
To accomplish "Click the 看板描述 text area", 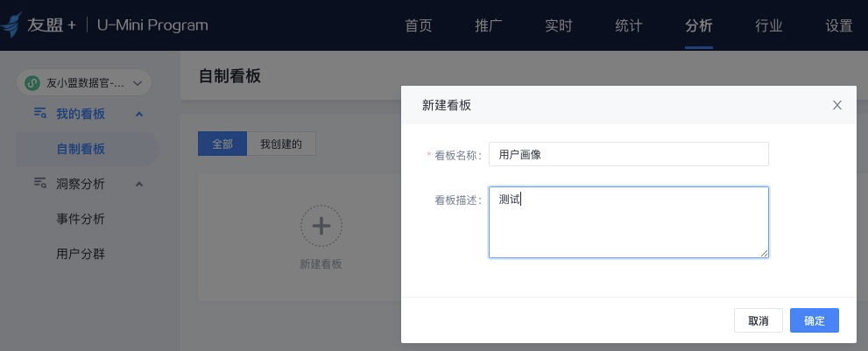I will (628, 222).
